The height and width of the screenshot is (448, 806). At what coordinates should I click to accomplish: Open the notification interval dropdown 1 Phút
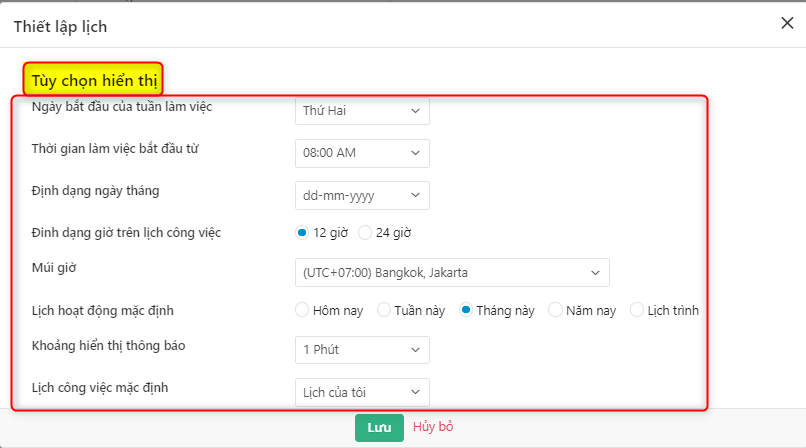362,349
